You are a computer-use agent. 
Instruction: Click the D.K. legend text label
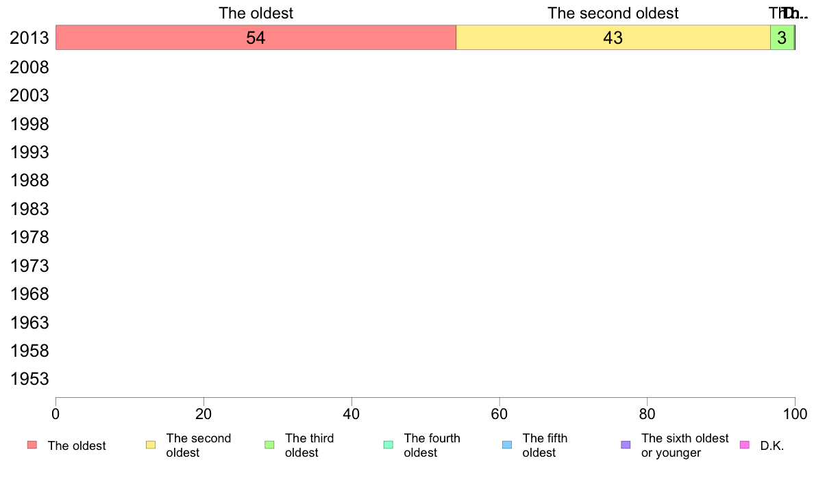(772, 446)
